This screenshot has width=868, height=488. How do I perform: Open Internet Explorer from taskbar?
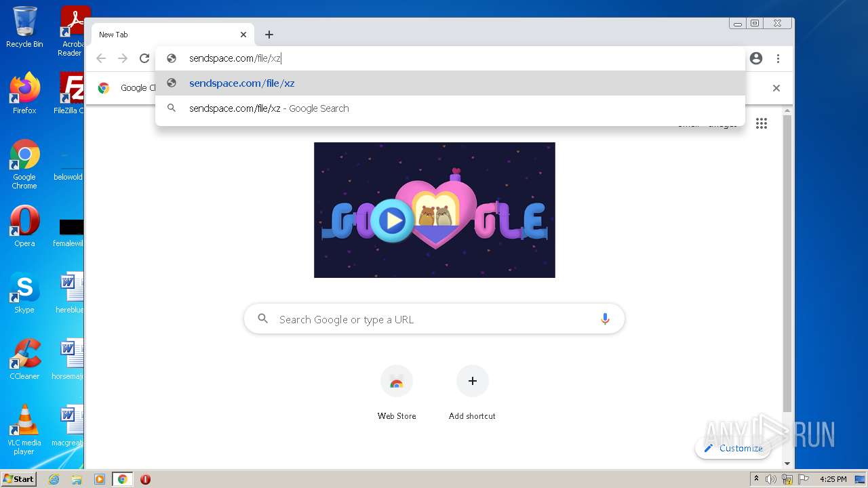pos(54,479)
